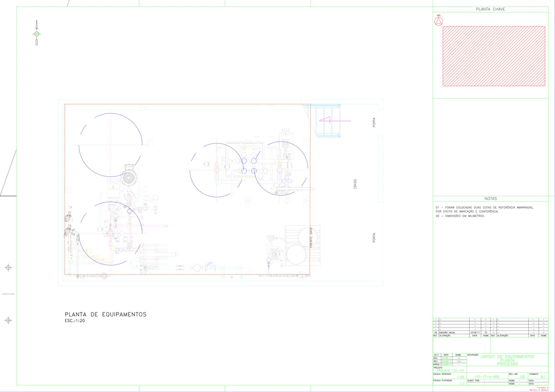Select the "ESC.:1:20" scale text

click(x=75, y=321)
